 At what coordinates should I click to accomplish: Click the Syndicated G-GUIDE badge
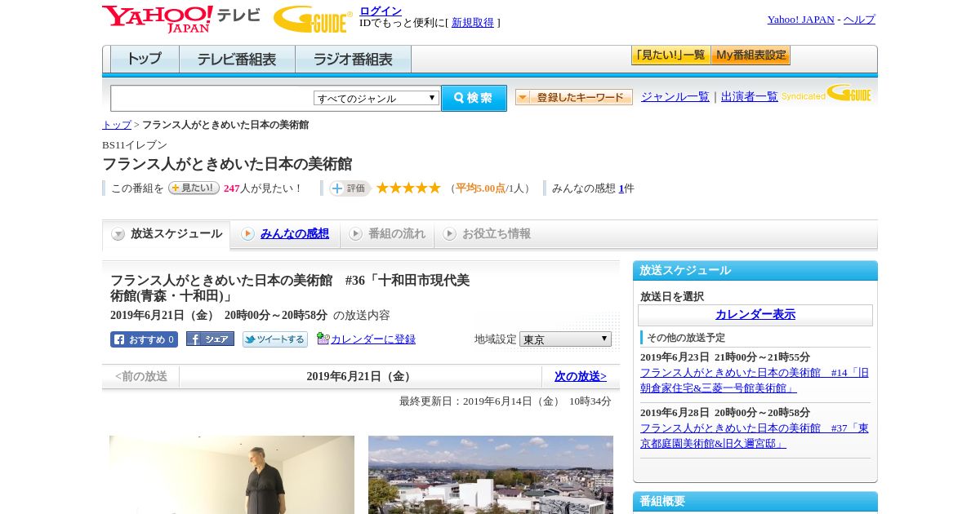(x=826, y=93)
